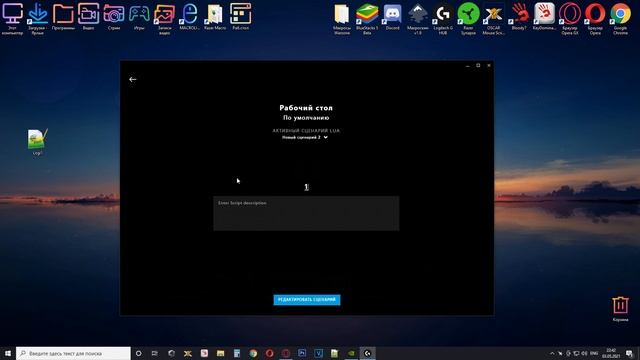640x360 pixels.
Task: Launch the MACROU mouse shortcut on desktop
Action: (x=190, y=17)
